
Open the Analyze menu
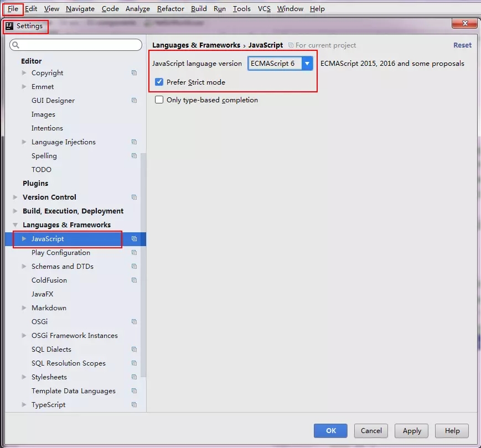tap(138, 9)
